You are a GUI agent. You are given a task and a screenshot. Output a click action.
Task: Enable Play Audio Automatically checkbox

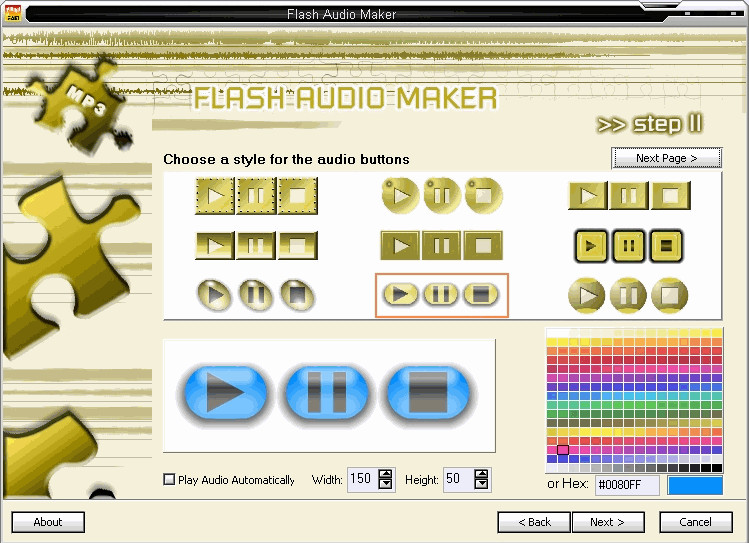click(x=169, y=479)
